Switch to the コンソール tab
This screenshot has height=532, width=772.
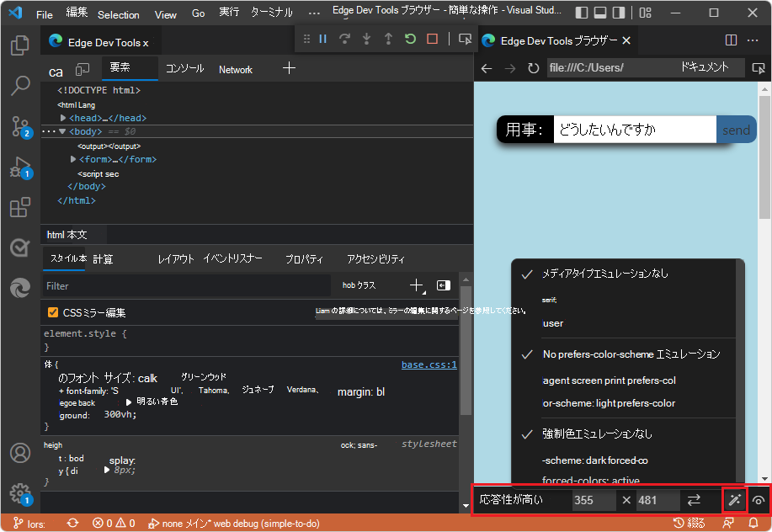tap(184, 69)
